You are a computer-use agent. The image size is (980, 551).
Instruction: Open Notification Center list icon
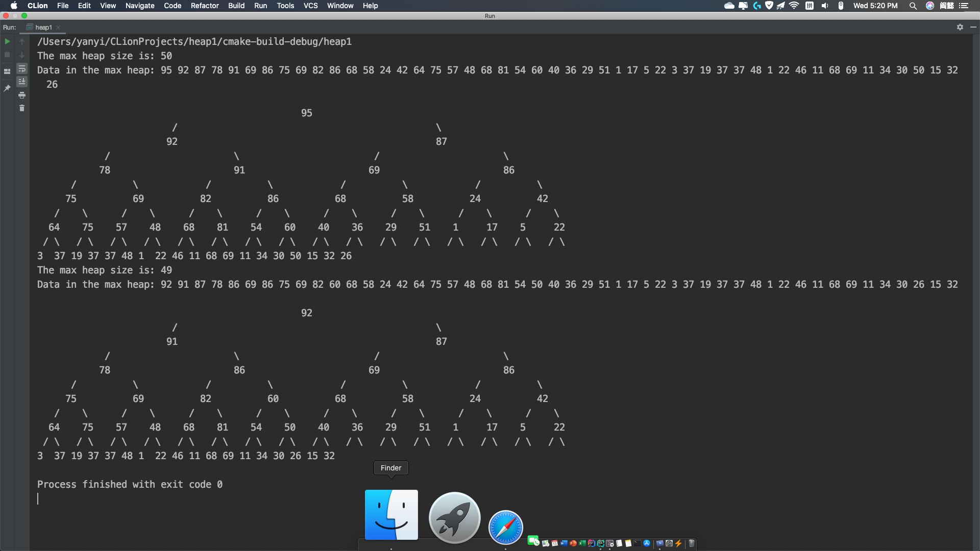click(964, 6)
